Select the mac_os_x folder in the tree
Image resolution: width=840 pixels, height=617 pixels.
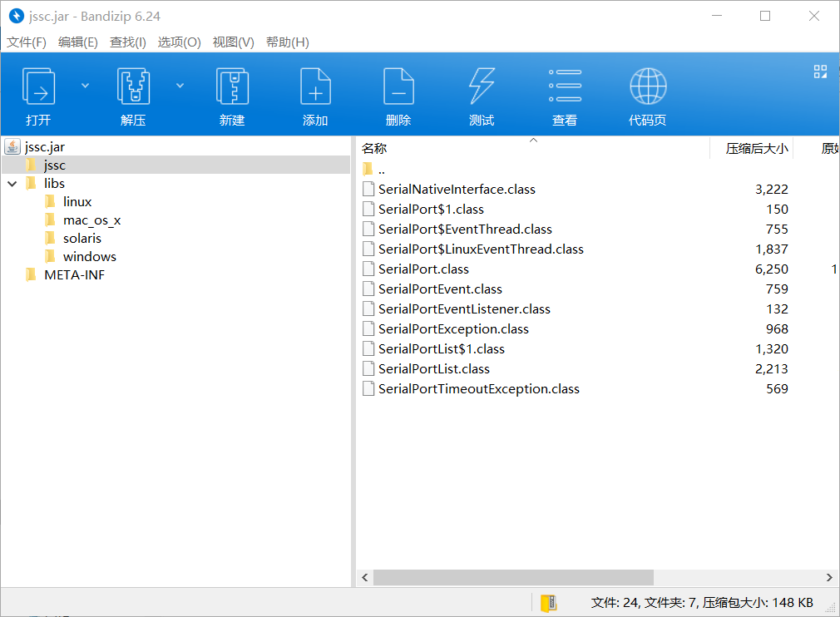(x=91, y=220)
